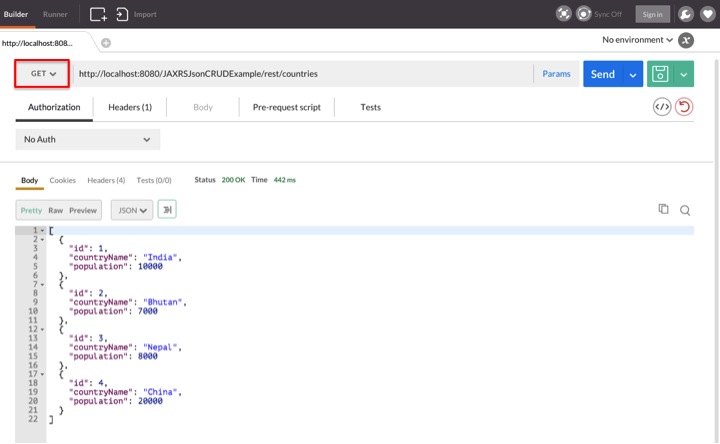Generate code snippet with </> icon
720x444 pixels.
[662, 107]
